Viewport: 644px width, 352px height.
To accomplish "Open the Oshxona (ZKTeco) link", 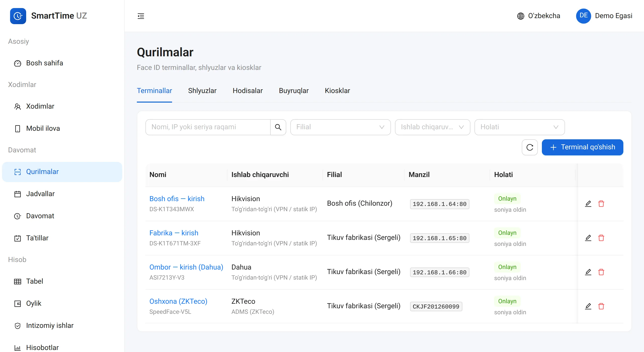I will tap(178, 301).
